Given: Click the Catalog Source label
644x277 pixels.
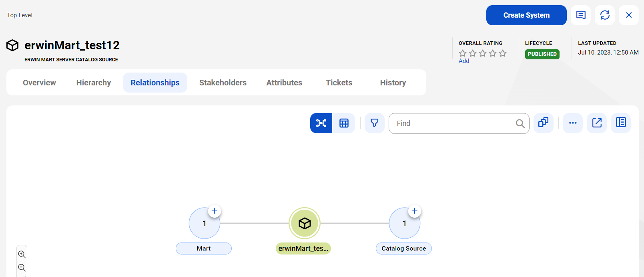Looking at the screenshot, I should tap(404, 249).
